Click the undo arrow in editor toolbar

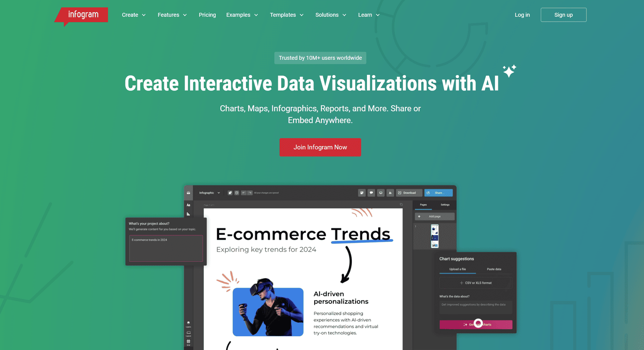pos(244,193)
